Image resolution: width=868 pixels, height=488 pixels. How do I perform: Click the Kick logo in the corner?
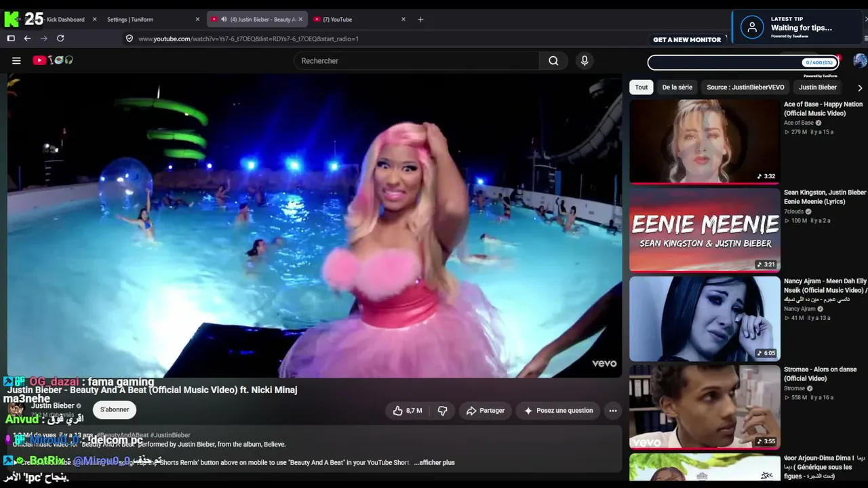pos(12,19)
